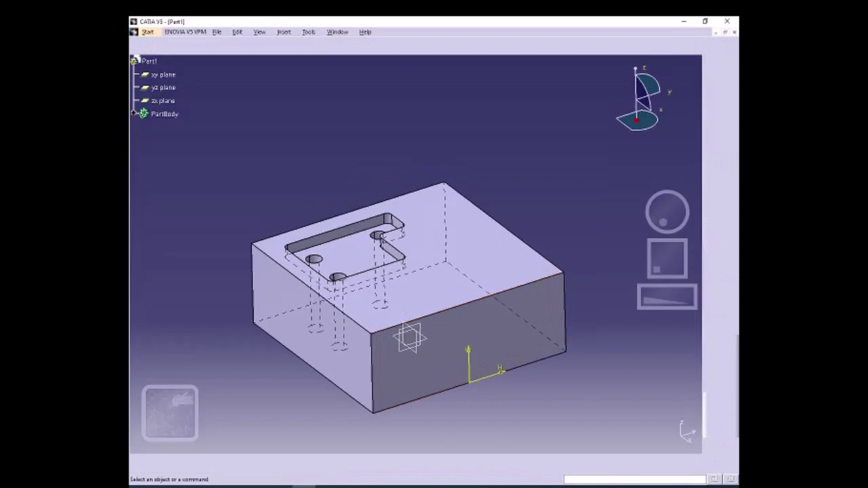Screen dimensions: 868x488
Task: Select the PartBody node
Action: (165, 114)
